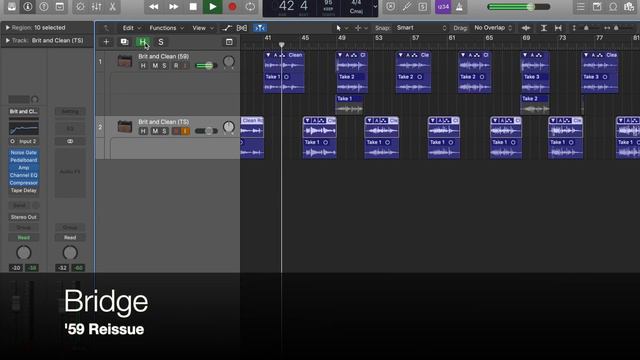Open the Functions menu

pos(166,28)
